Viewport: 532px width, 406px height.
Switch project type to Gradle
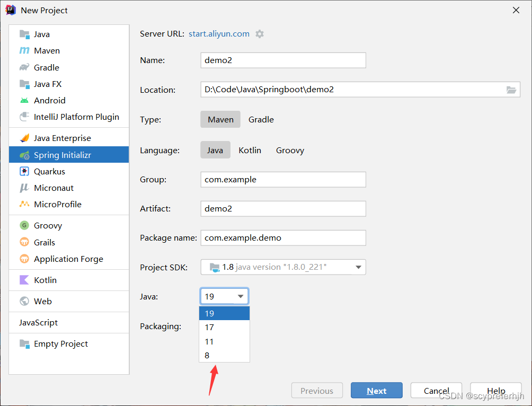[261, 120]
